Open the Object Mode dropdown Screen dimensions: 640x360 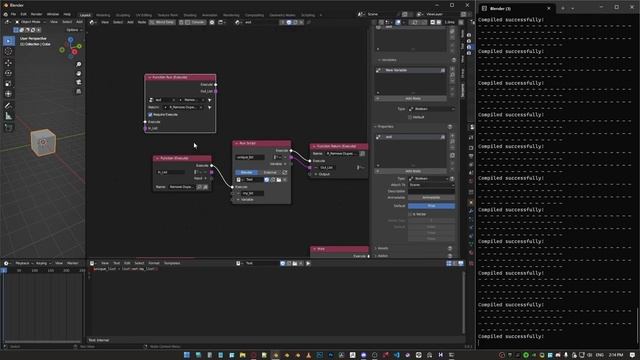click(31, 22)
